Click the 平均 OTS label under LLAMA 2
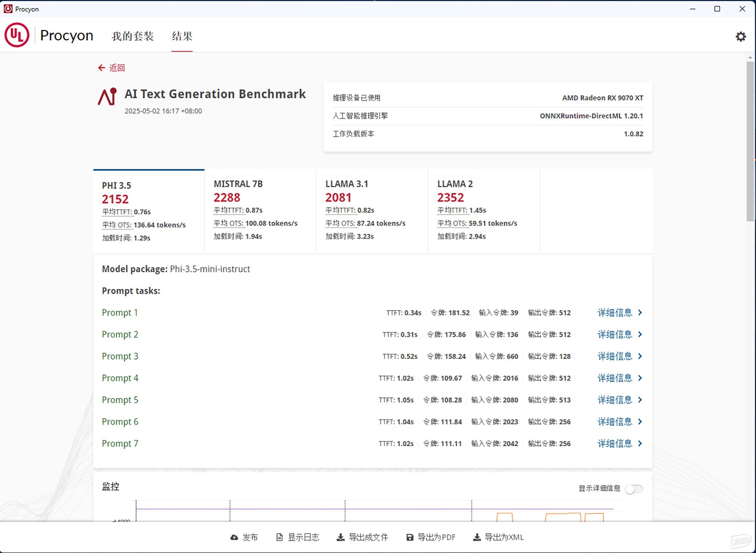This screenshot has height=553, width=756. [452, 223]
